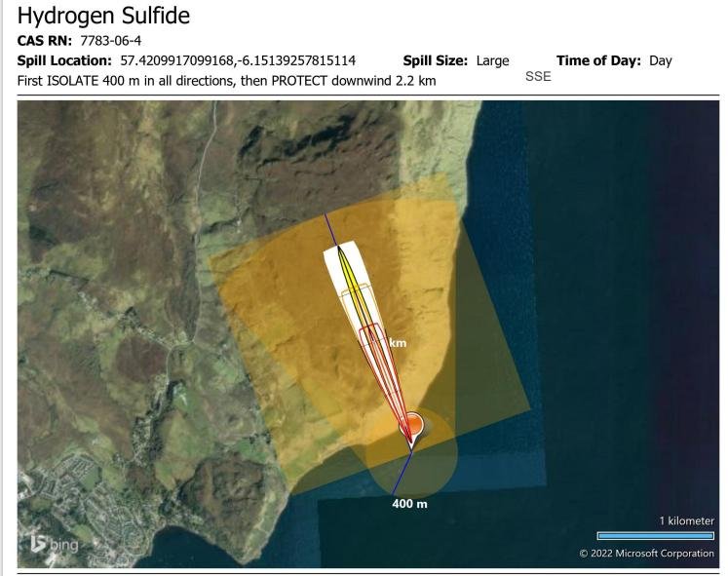This screenshot has height=576, width=728.
Task: Click the 'Spill Location:' label
Action: (x=66, y=60)
